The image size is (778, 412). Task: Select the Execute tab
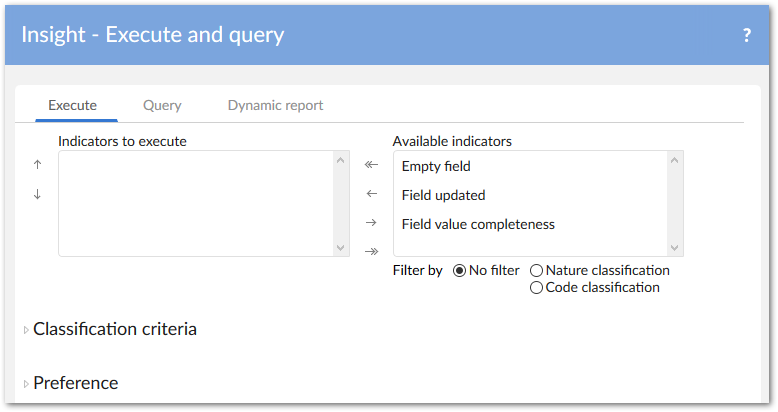tap(72, 105)
